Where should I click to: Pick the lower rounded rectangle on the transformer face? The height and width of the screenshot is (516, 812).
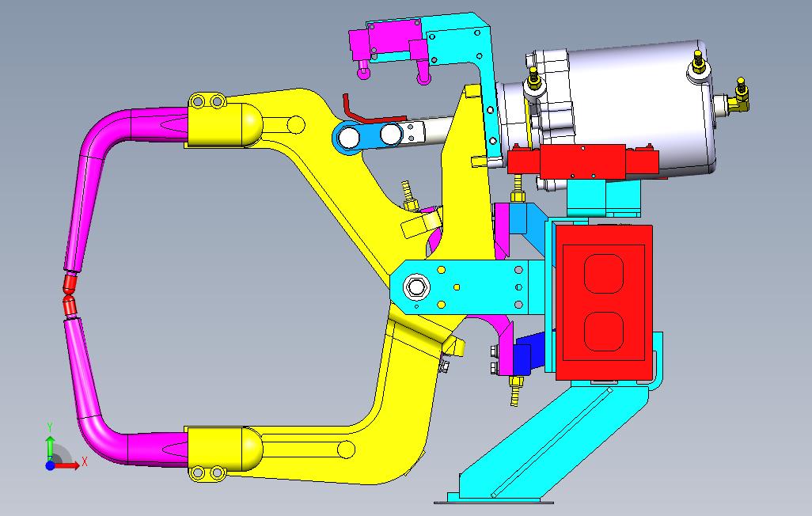[x=603, y=332]
